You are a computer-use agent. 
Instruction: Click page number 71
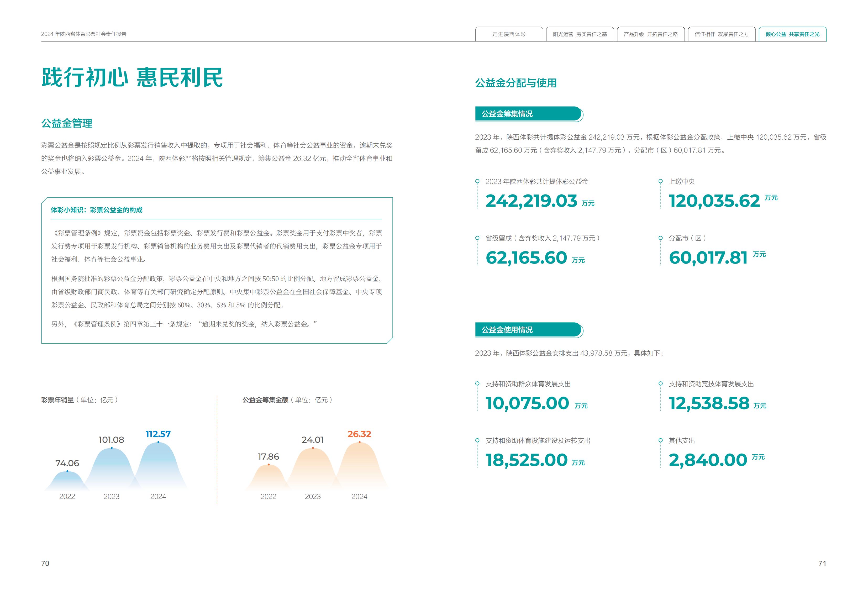coord(822,564)
